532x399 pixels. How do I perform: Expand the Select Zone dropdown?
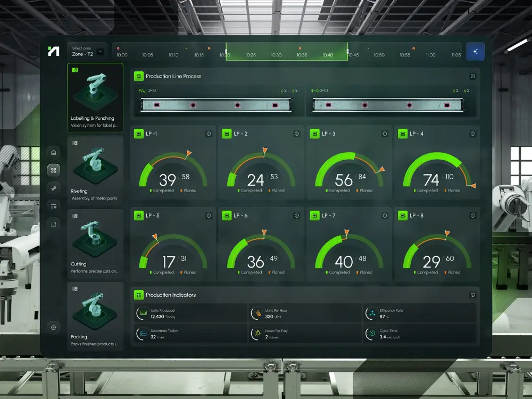pyautogui.click(x=101, y=52)
